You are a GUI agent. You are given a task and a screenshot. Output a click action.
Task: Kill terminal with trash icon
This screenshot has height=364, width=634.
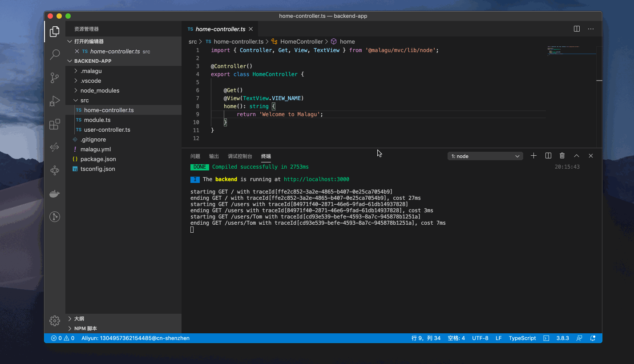point(562,156)
